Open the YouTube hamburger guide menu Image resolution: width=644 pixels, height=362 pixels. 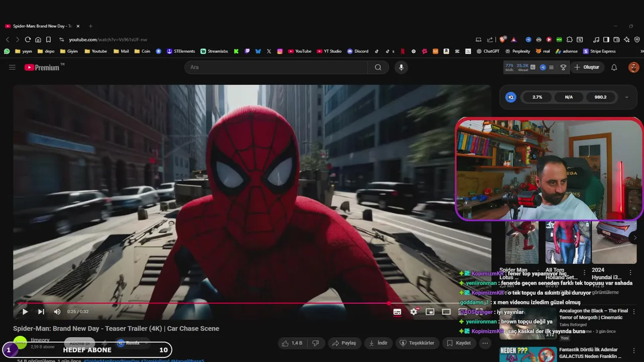pos(12,67)
